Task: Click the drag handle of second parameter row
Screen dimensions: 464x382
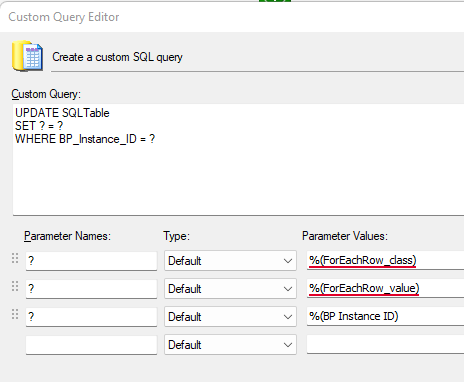Action: pyautogui.click(x=15, y=286)
